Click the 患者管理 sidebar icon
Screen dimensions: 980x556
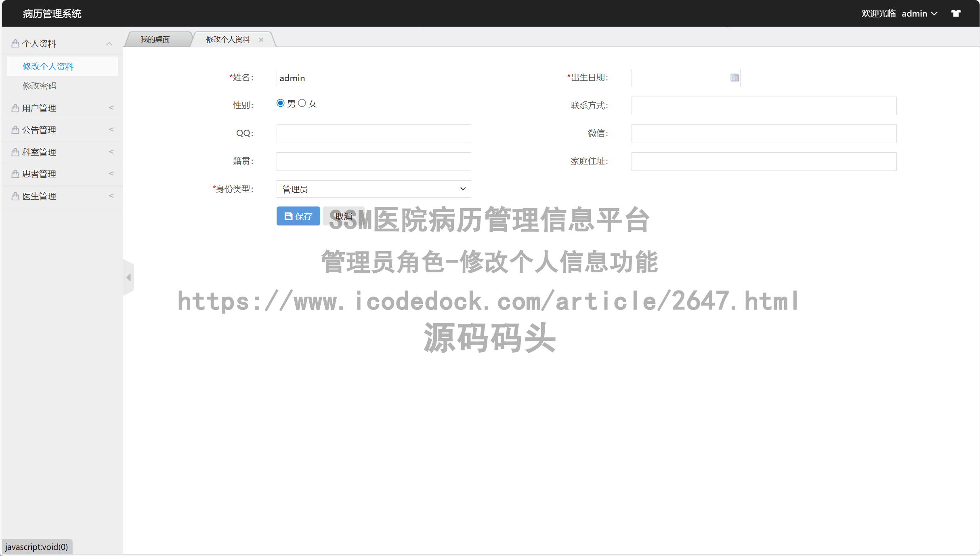coord(15,174)
